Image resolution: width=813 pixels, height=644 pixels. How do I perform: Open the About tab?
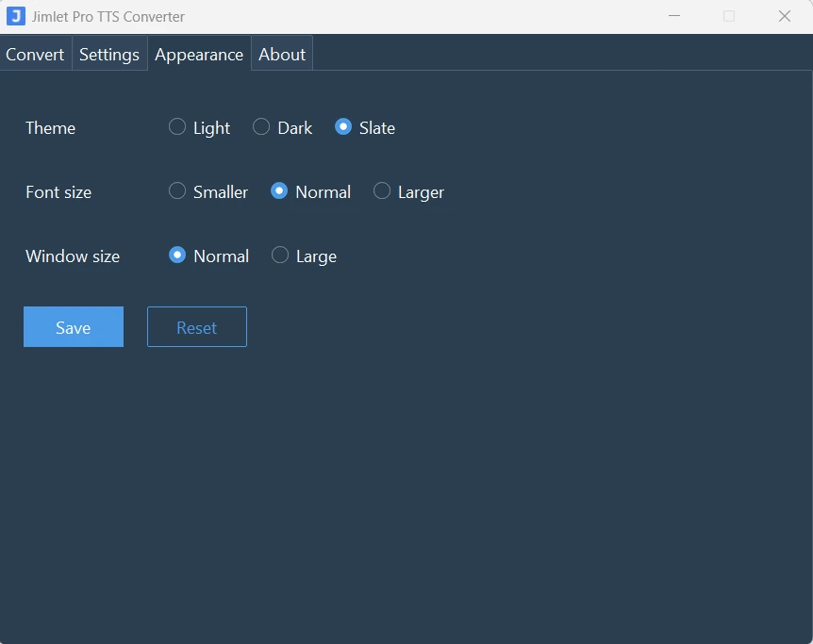coord(281,54)
